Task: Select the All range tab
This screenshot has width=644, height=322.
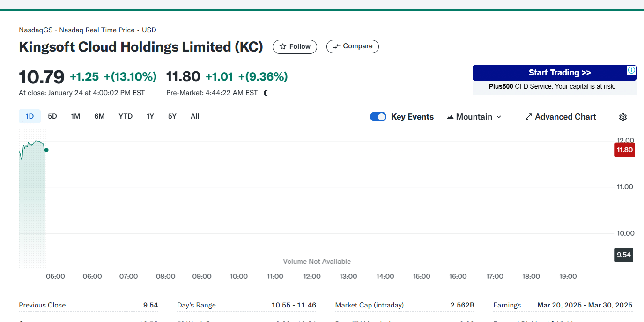Action: (195, 116)
